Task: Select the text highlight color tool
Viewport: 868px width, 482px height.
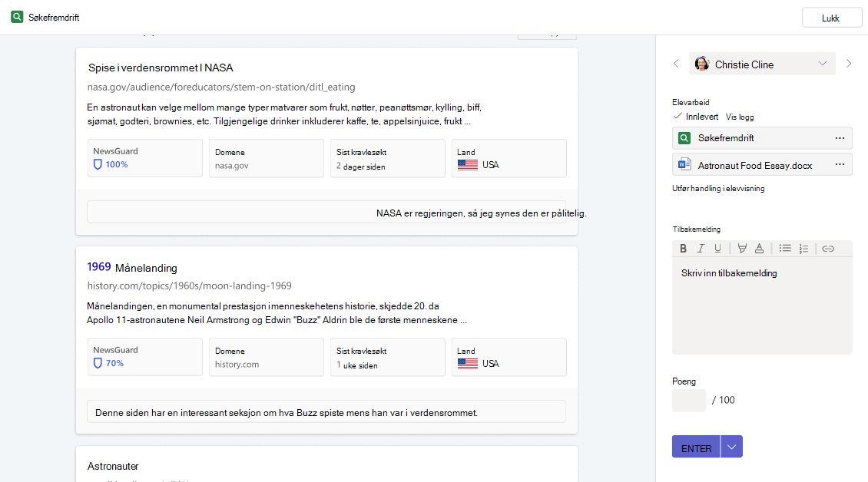Action: point(742,249)
